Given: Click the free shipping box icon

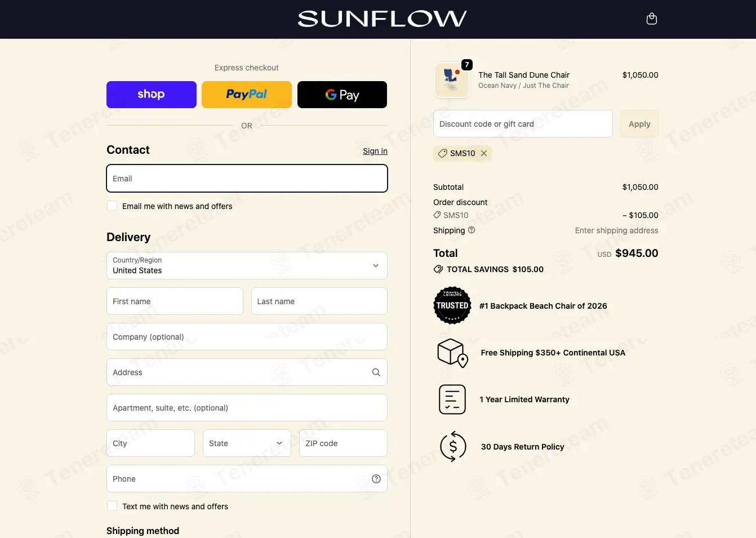Looking at the screenshot, I should pos(453,353).
